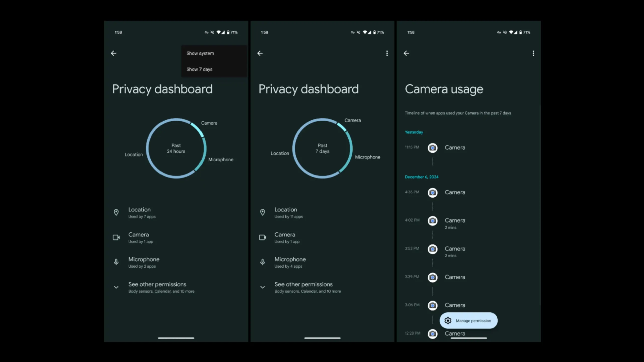Image resolution: width=644 pixels, height=362 pixels.
Task: Tap the muted bell icon on first screen status bar
Action: tap(212, 32)
